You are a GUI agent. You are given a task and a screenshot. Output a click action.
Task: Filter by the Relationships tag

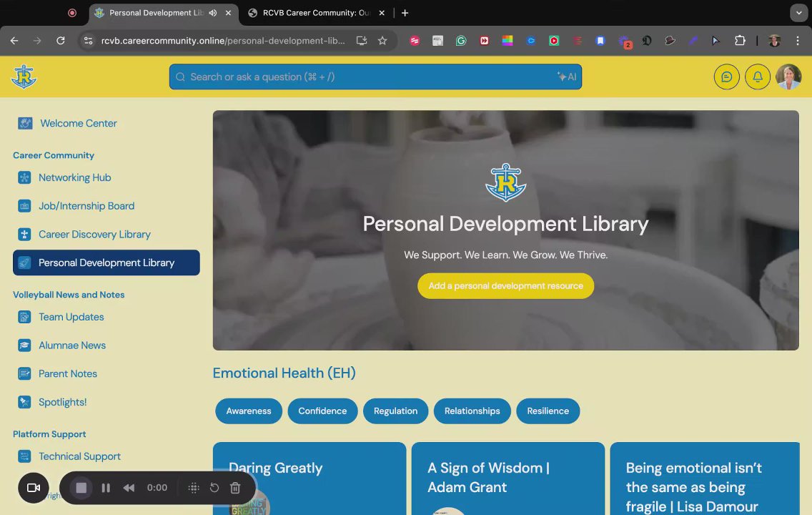472,411
